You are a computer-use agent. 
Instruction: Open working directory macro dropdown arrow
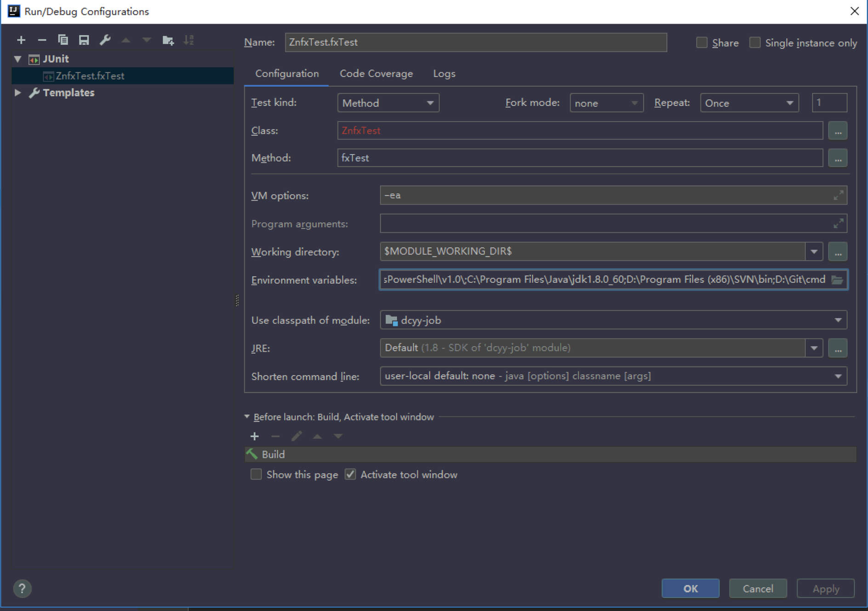(814, 252)
